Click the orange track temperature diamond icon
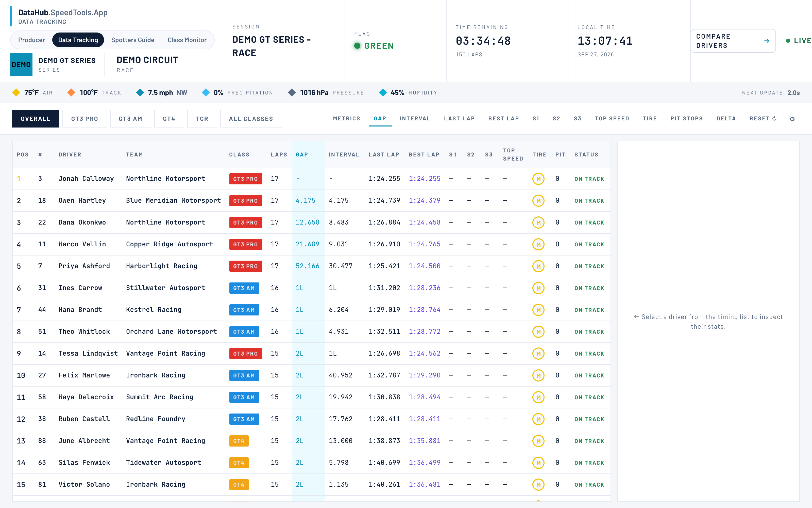 [x=71, y=92]
